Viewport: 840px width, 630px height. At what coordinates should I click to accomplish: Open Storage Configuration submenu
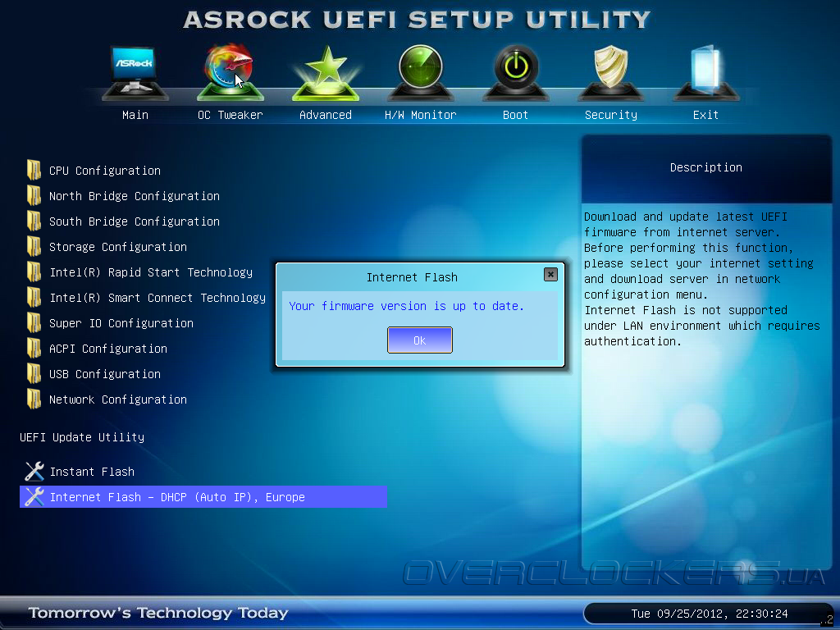click(118, 247)
